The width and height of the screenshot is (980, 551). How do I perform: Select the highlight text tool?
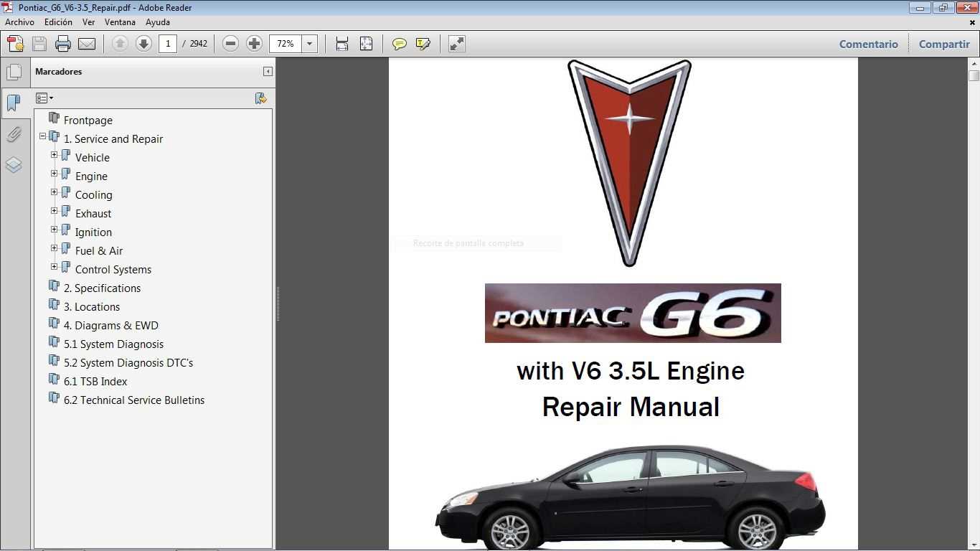coord(423,44)
